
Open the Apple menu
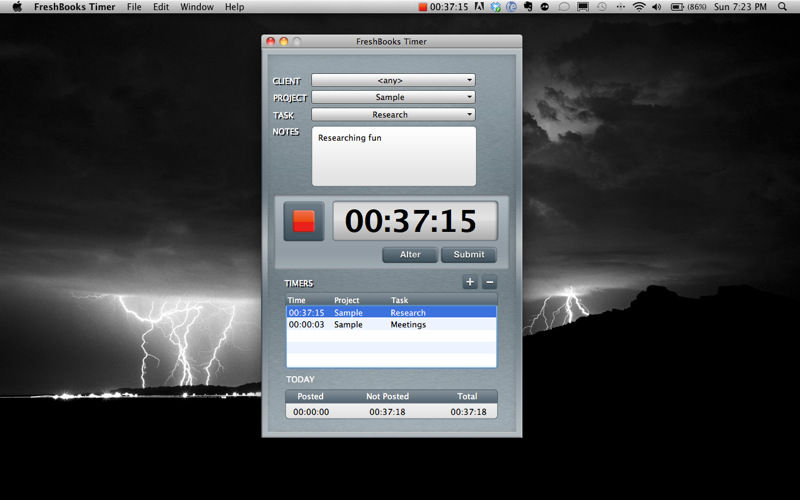tap(17, 7)
